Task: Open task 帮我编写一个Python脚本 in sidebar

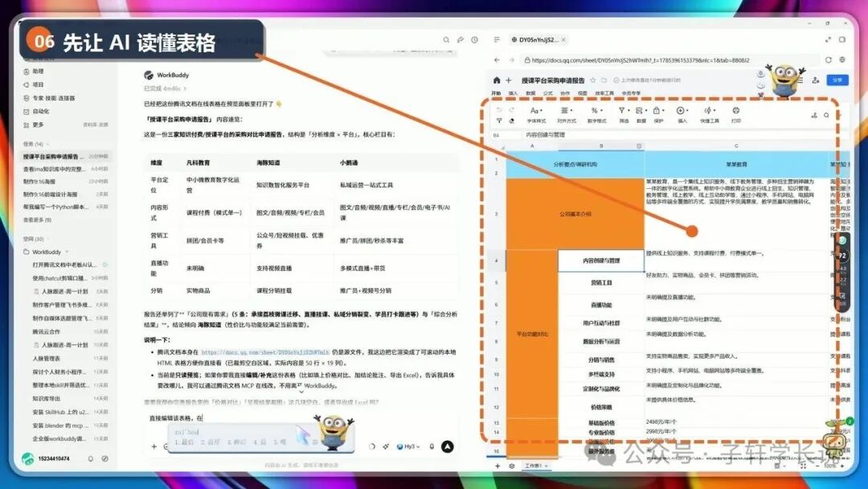Action: [x=65, y=208]
